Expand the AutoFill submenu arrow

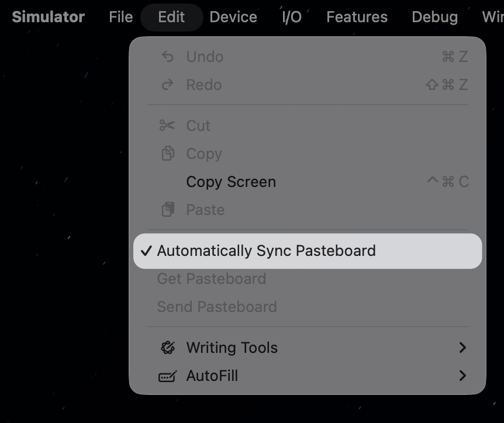point(462,376)
